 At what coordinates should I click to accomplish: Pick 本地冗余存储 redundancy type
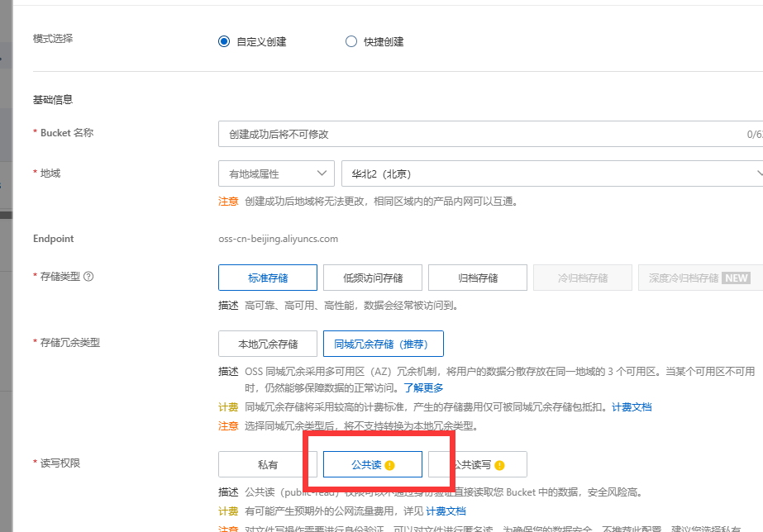pos(268,344)
